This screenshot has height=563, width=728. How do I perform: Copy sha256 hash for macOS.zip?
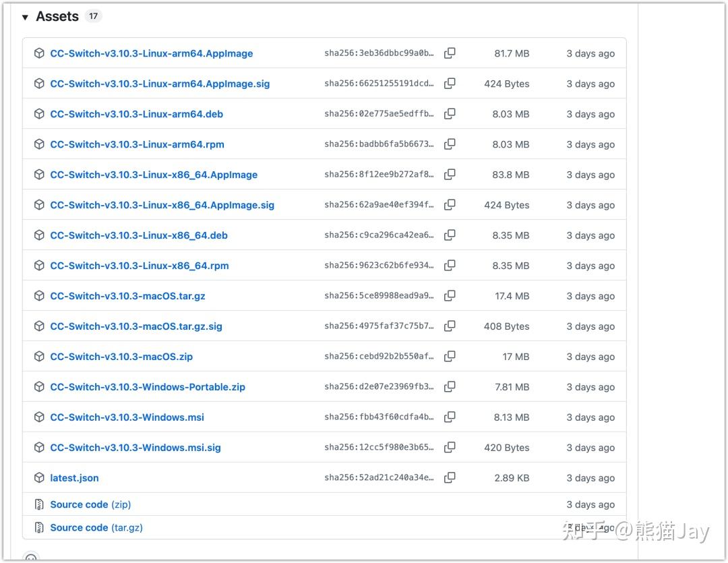pos(450,357)
